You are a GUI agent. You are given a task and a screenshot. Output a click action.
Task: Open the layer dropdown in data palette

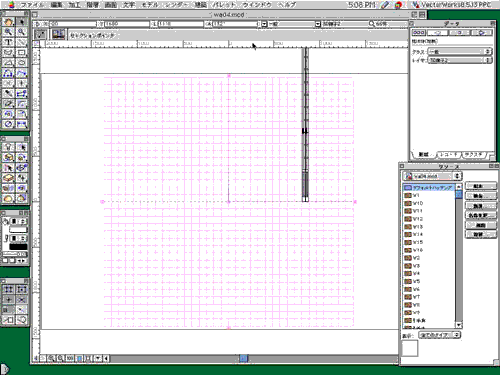pyautogui.click(x=460, y=60)
